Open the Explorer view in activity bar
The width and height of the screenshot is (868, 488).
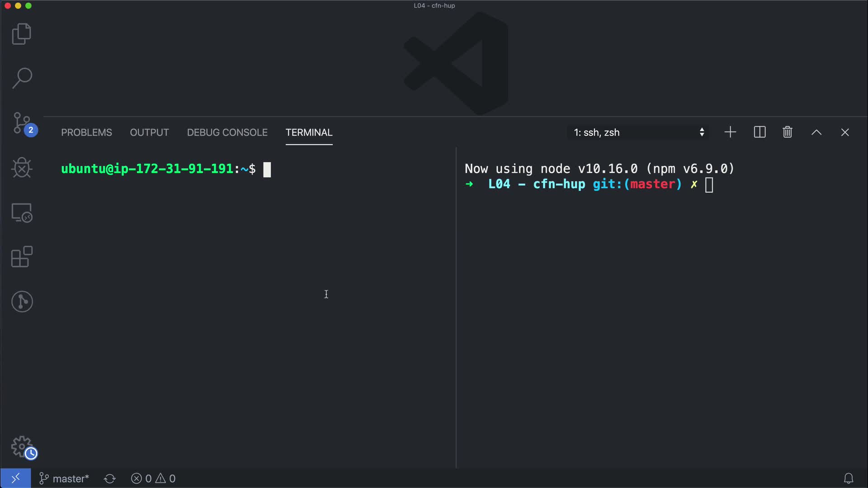click(22, 34)
